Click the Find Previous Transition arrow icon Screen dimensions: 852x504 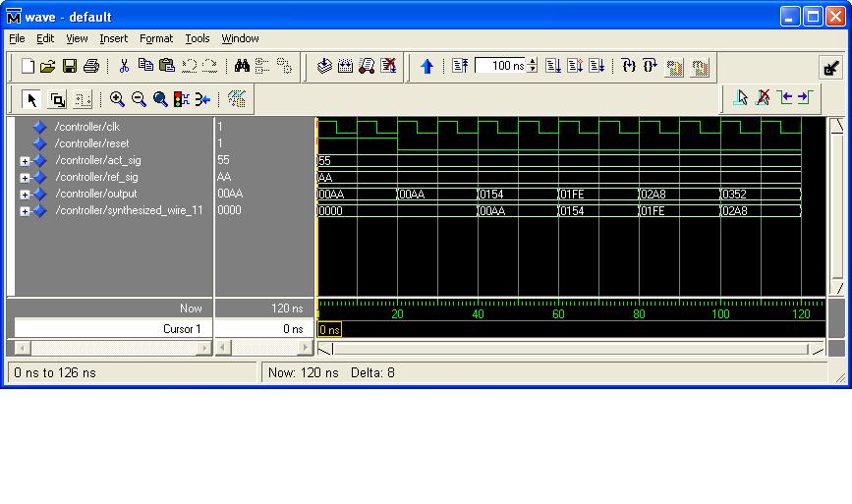[x=784, y=97]
